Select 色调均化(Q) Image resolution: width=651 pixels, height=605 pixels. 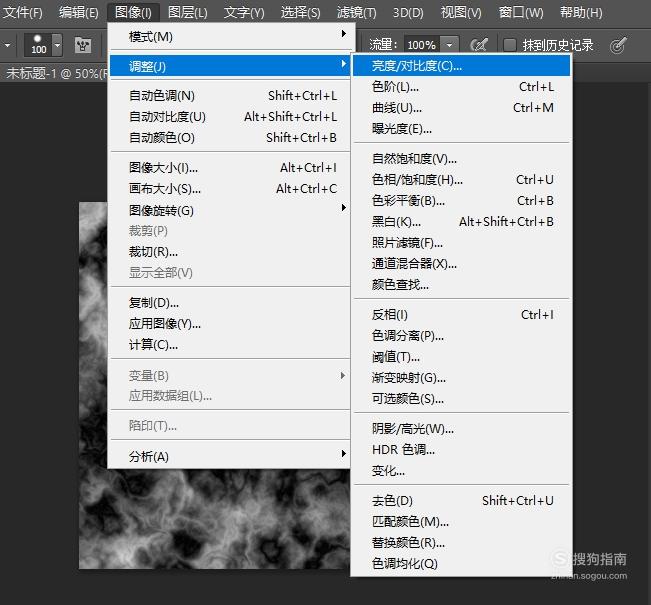click(x=461, y=563)
